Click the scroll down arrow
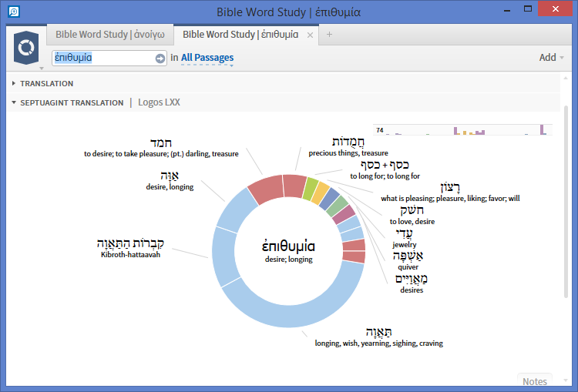This screenshot has width=578, height=392. click(566, 380)
